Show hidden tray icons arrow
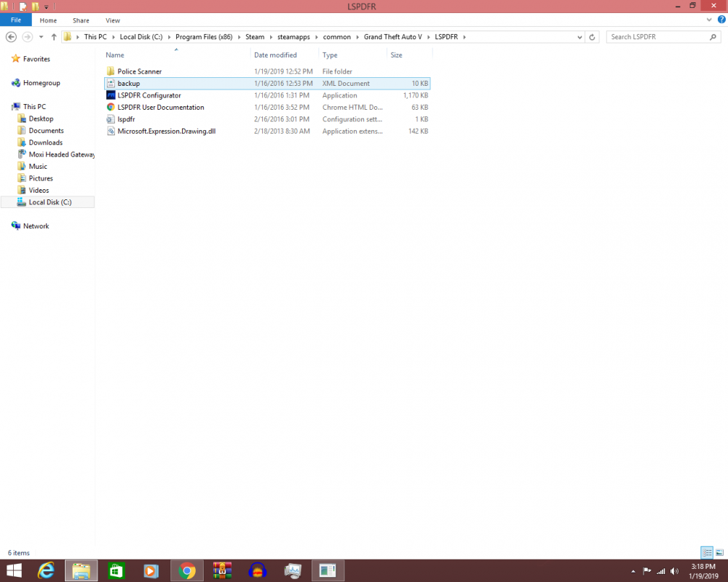This screenshot has height=582, width=728. (633, 571)
